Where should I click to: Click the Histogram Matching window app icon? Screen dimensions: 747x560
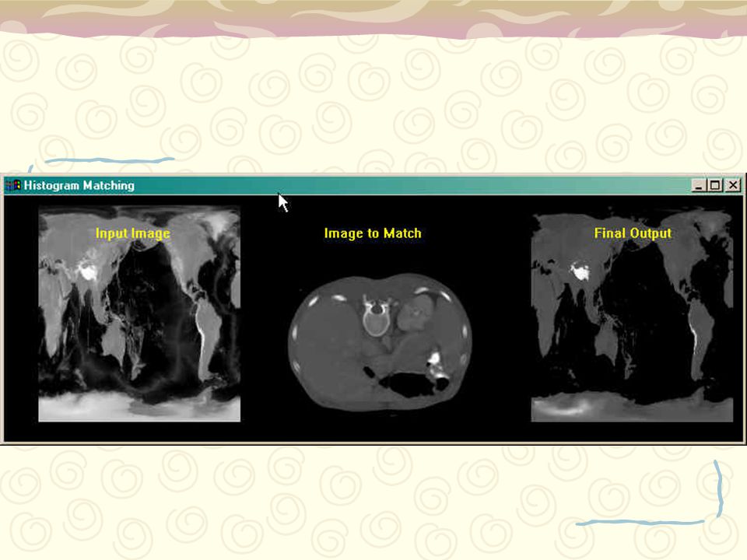coord(13,185)
